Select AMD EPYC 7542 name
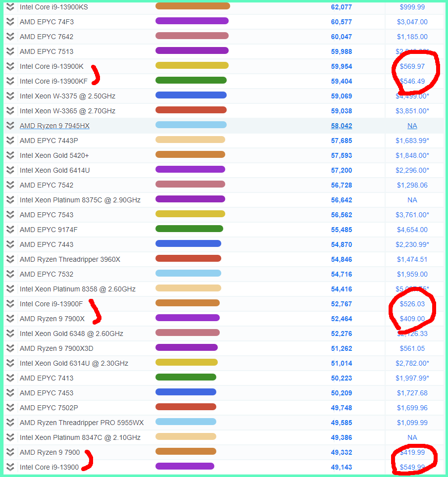 tap(47, 185)
